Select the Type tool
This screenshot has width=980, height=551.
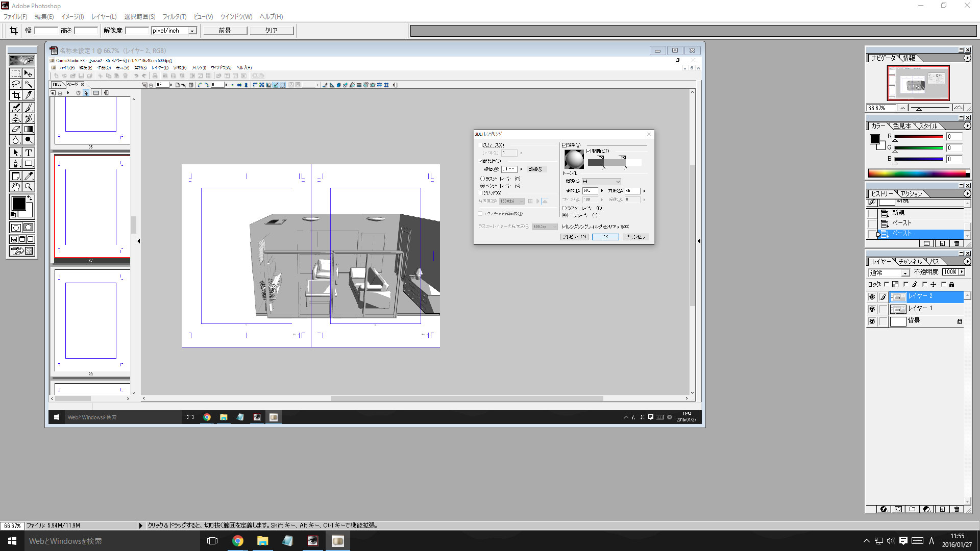[29, 153]
